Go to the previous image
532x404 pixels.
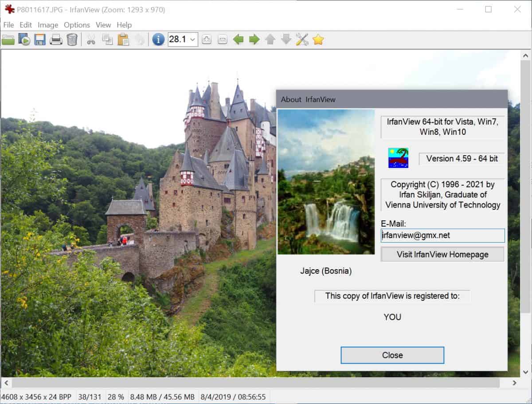point(239,39)
